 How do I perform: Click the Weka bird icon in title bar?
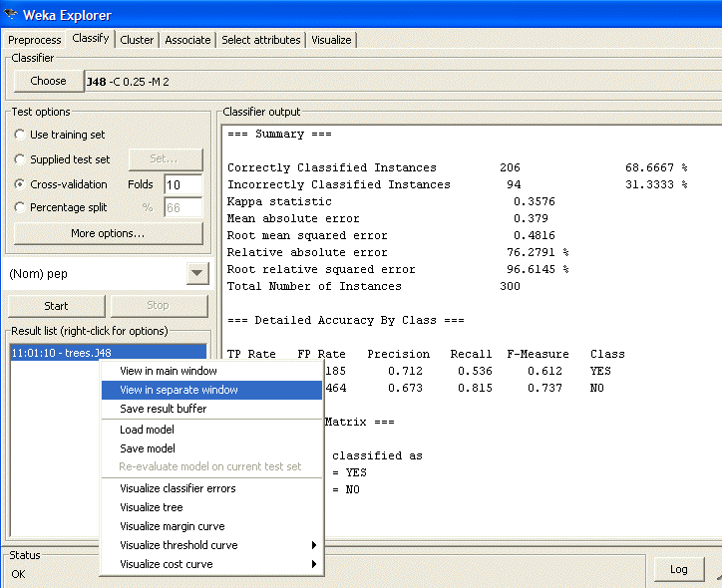[12, 14]
